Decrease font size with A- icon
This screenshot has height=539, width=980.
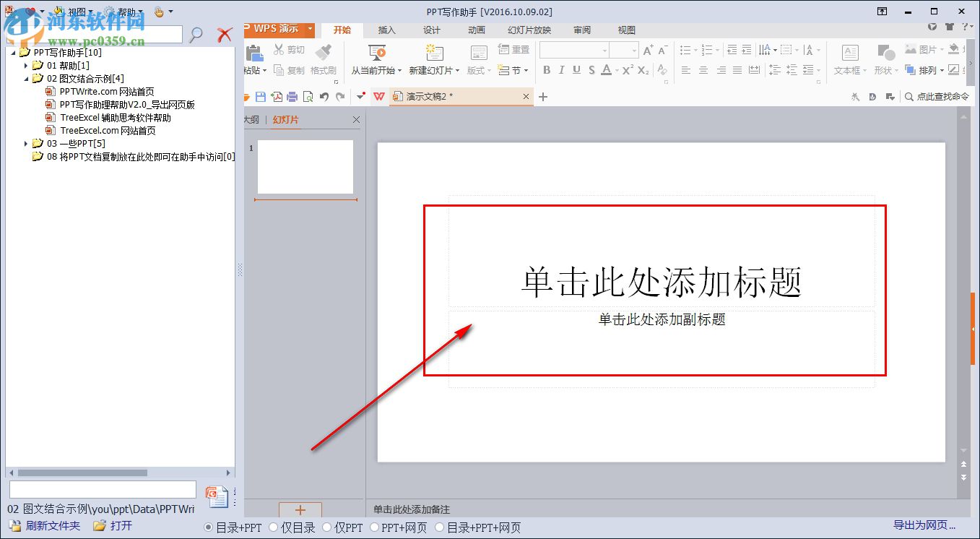(662, 50)
